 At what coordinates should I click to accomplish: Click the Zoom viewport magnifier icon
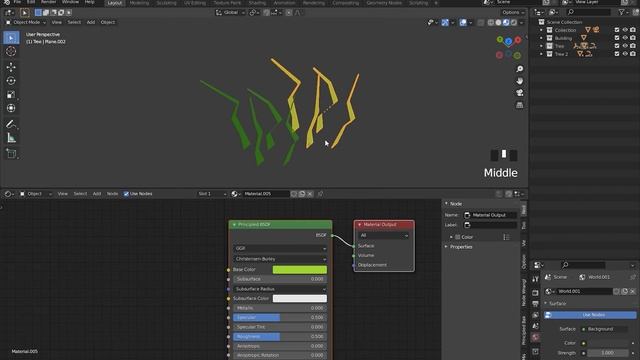point(520,69)
